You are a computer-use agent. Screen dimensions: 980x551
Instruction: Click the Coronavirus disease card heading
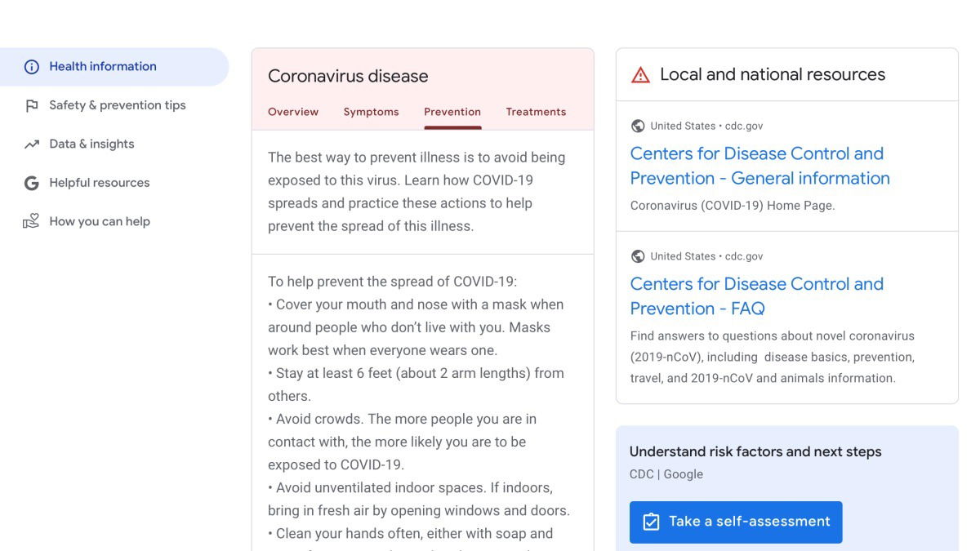click(x=348, y=76)
